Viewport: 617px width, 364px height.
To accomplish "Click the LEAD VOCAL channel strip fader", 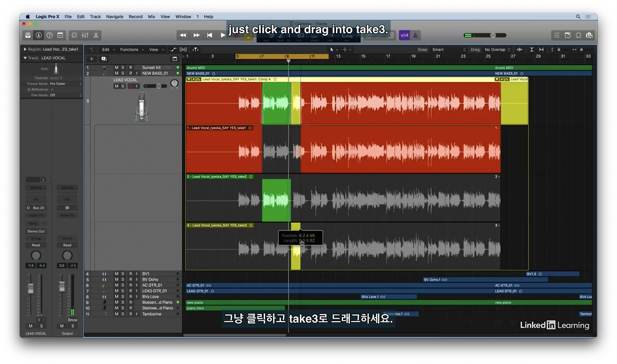I will [30, 288].
